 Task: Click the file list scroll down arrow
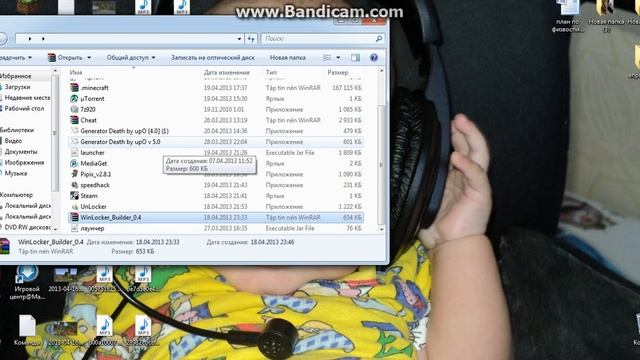381,229
